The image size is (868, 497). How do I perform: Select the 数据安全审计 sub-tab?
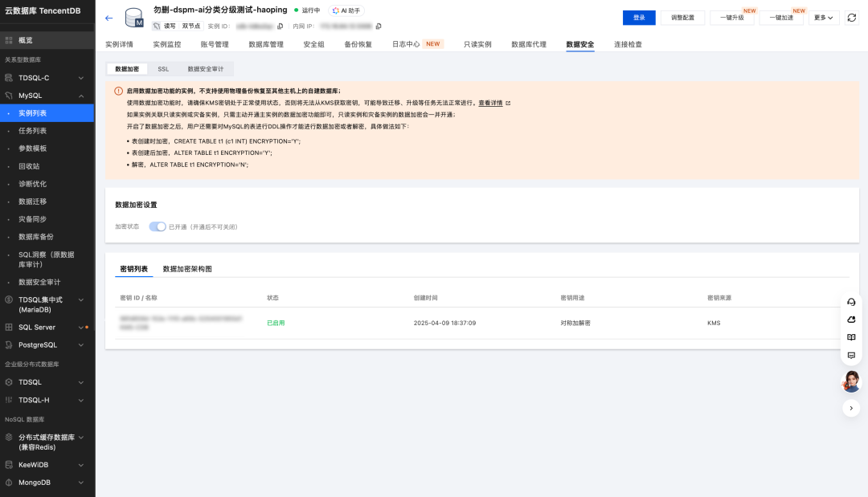[206, 69]
